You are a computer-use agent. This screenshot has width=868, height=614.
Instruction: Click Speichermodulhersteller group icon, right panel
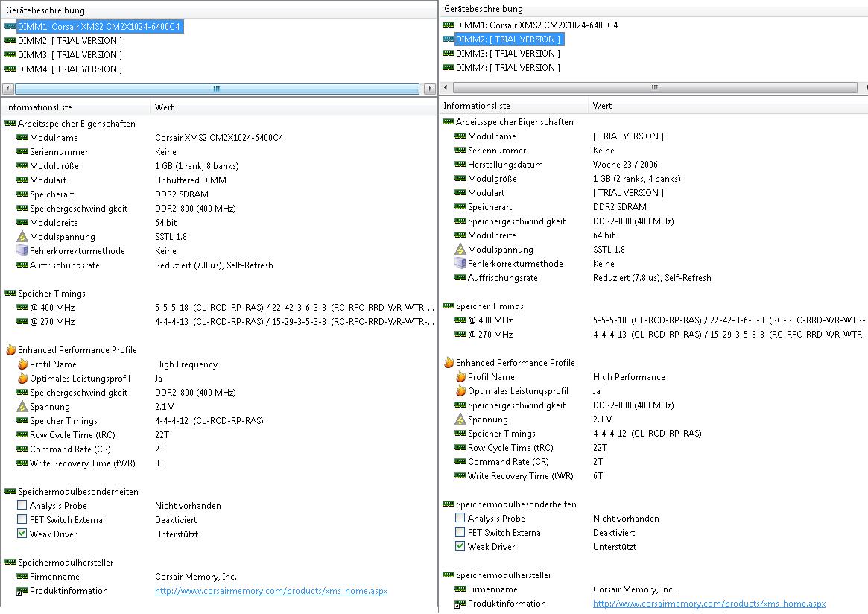449,575
